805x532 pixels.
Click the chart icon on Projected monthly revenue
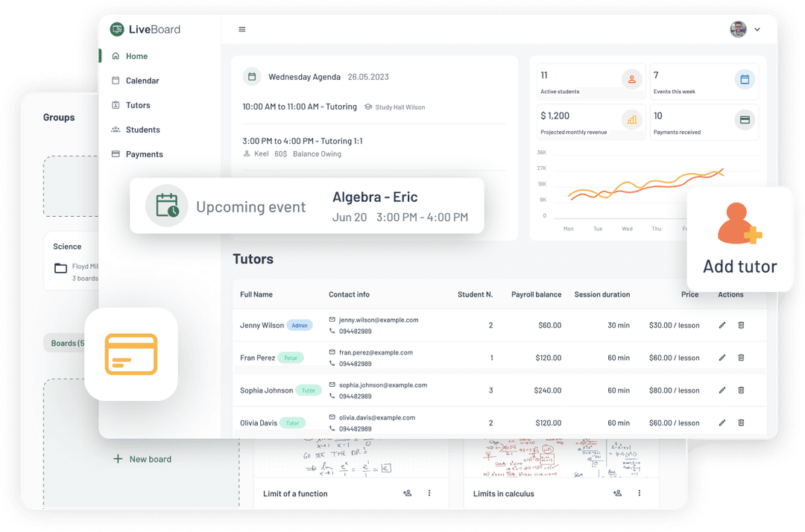pos(632,121)
